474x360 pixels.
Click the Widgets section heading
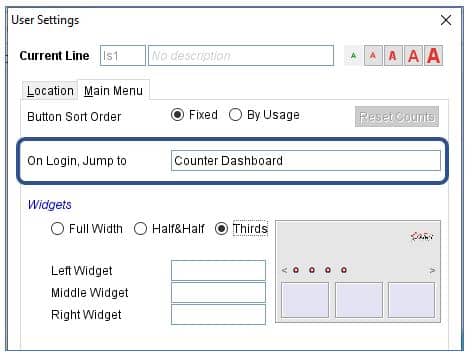(x=50, y=204)
